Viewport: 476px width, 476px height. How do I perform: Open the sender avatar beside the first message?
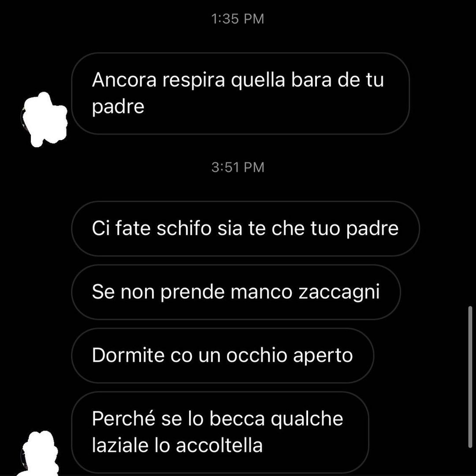[x=45, y=119]
